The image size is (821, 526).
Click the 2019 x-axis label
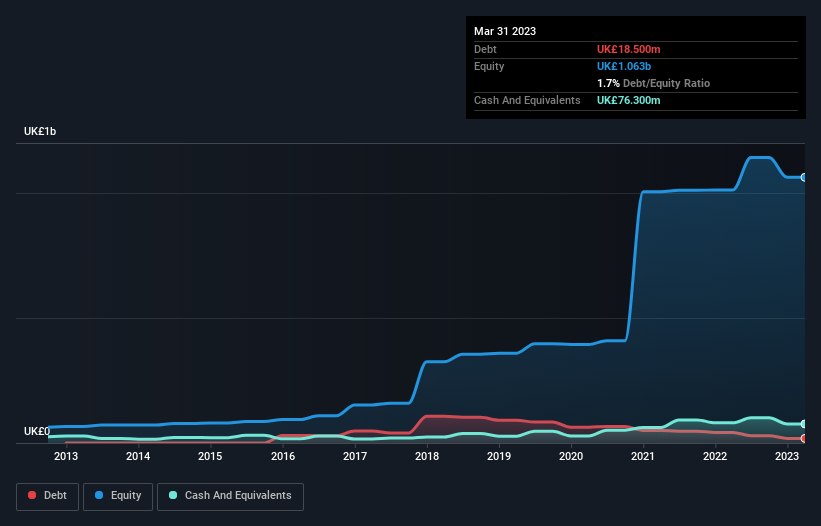pyautogui.click(x=499, y=456)
